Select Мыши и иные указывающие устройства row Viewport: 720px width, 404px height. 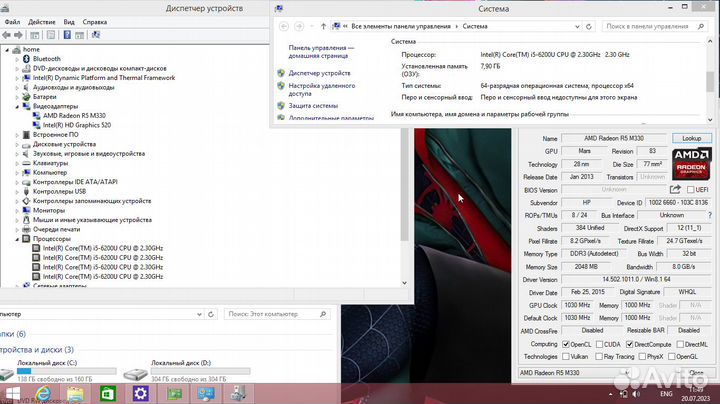click(92, 220)
